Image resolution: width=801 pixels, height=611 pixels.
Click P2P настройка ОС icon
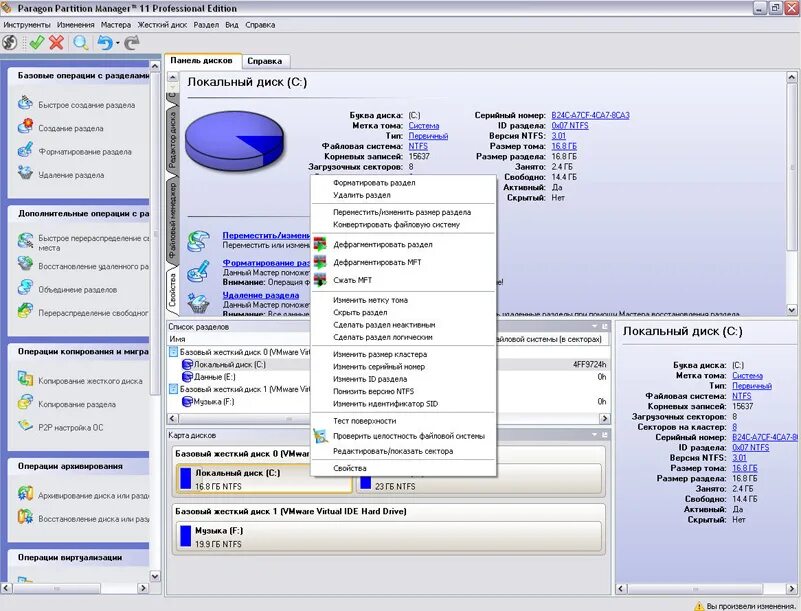(x=25, y=425)
